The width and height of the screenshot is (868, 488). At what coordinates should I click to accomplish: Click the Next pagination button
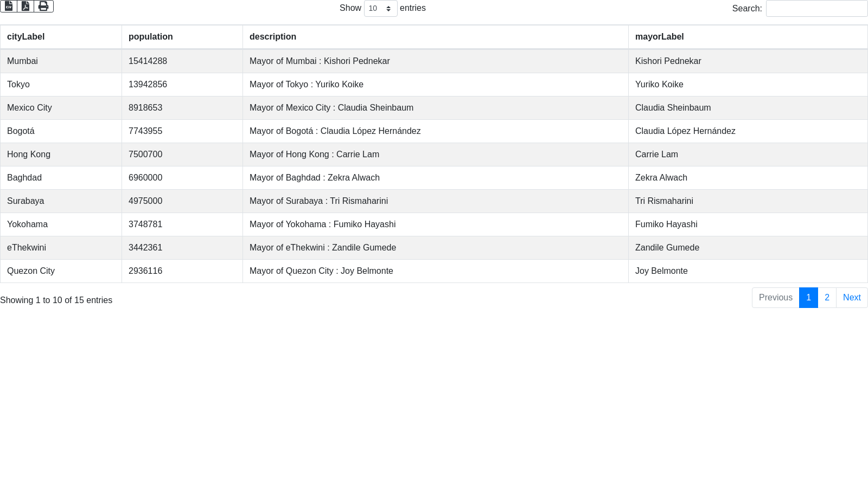pyautogui.click(x=851, y=298)
